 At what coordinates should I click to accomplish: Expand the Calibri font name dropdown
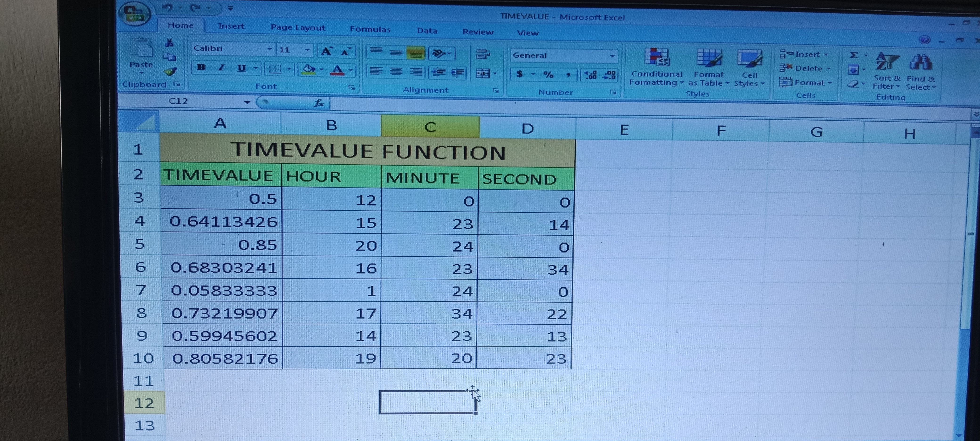point(269,49)
